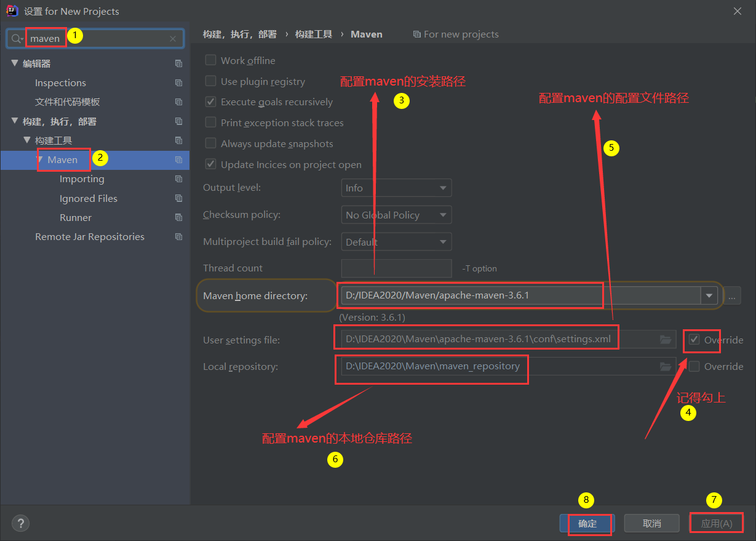Click the copy icon beside Importing

(178, 179)
